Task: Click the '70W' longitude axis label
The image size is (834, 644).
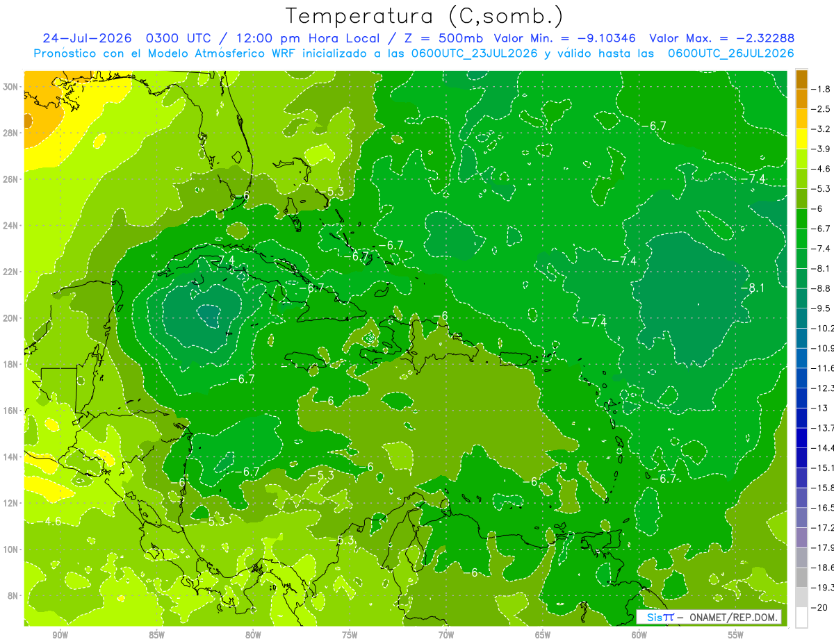Action: click(x=446, y=635)
